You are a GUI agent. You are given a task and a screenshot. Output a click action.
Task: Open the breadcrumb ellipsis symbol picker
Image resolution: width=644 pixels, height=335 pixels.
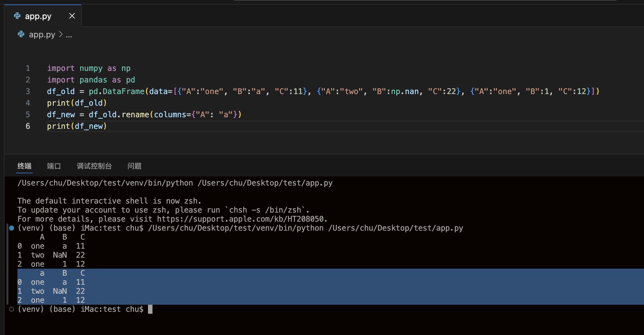point(69,35)
